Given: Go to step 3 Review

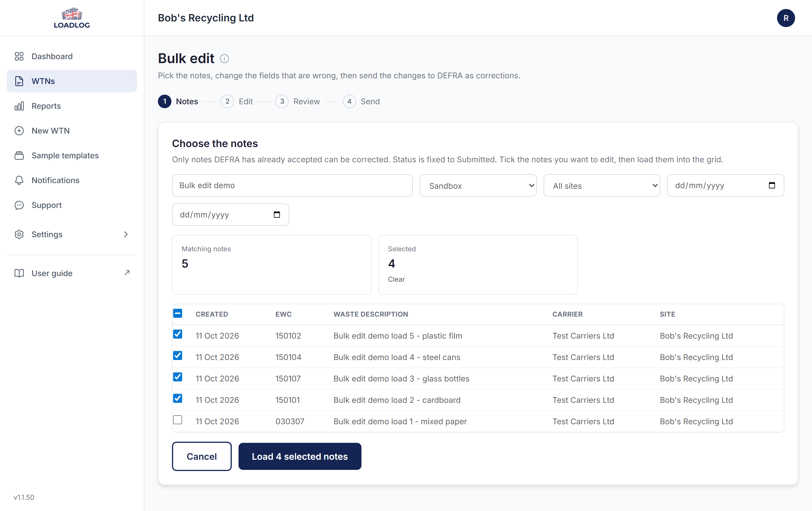Looking at the screenshot, I should coord(297,101).
